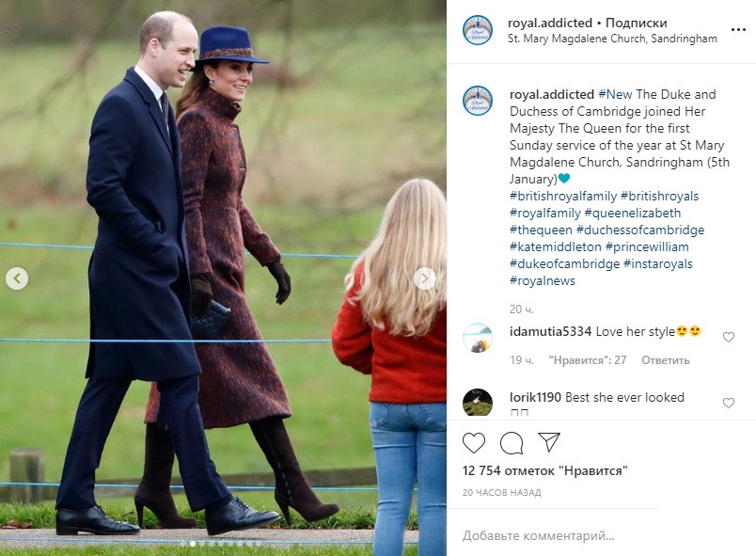Open idamutia5334's profile picture
This screenshot has width=756, height=556.
478,338
